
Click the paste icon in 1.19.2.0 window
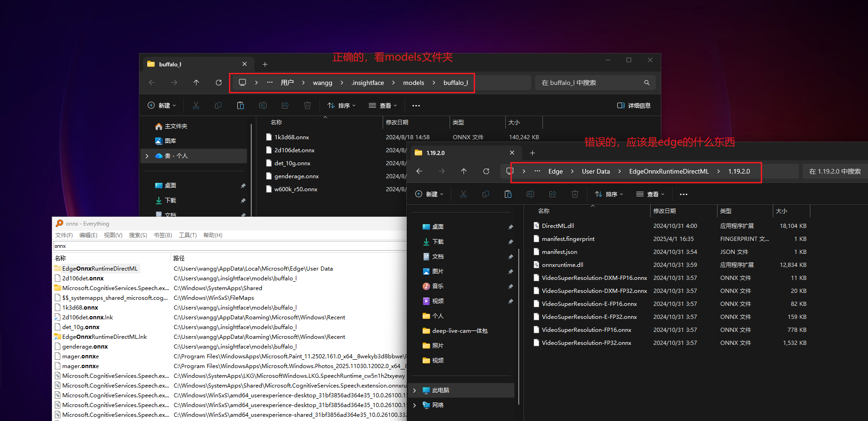[508, 194]
